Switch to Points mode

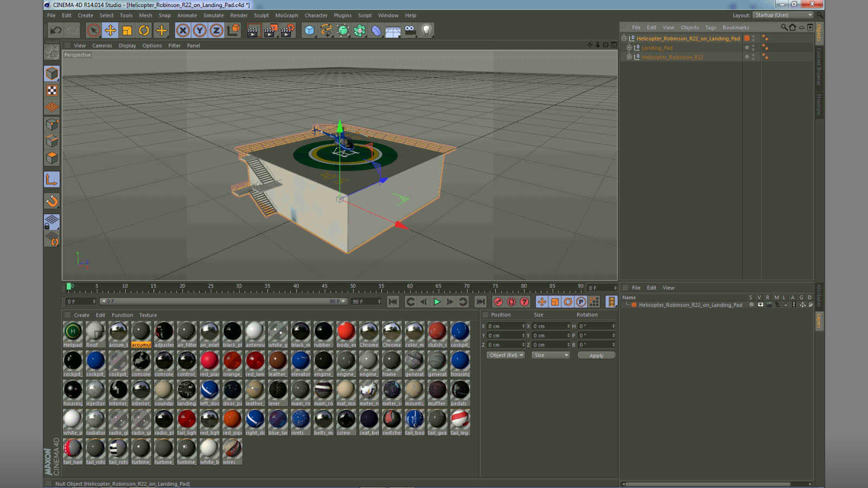52,125
